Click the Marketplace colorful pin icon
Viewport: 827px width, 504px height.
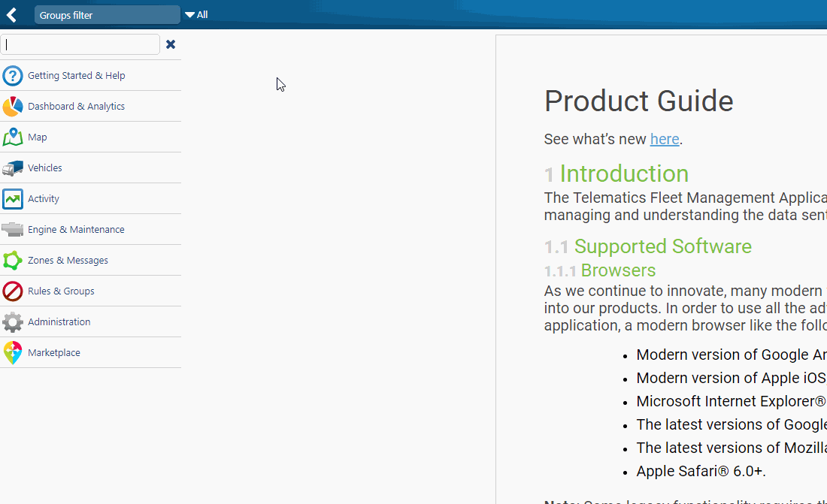pos(13,353)
